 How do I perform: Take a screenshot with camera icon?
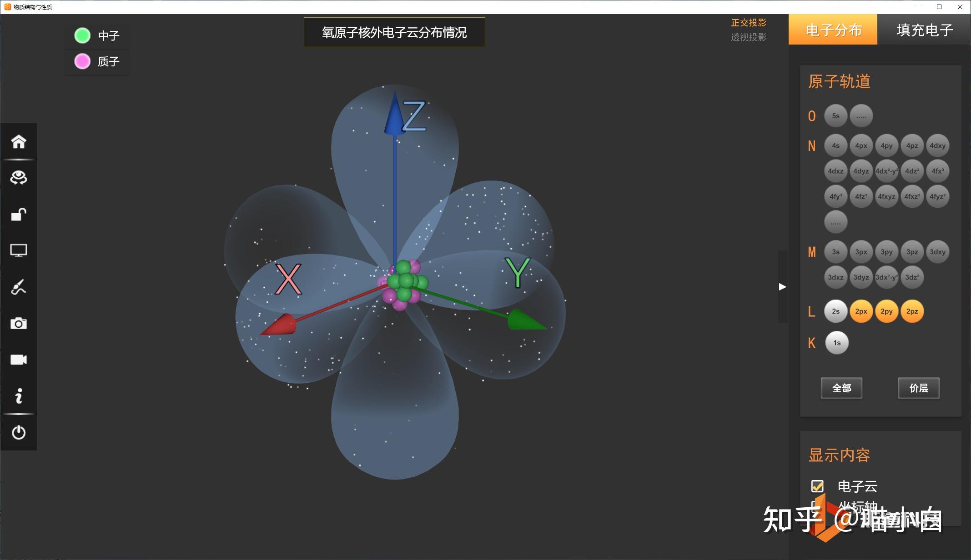[x=19, y=324]
